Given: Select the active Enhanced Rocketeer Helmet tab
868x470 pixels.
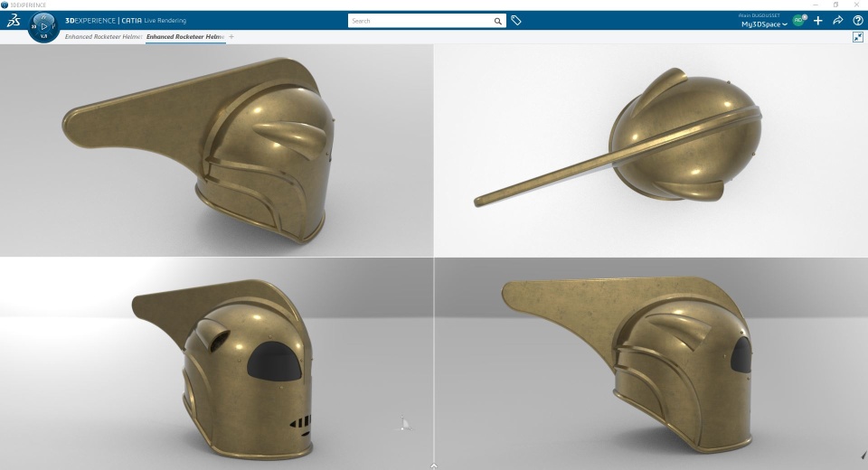Looking at the screenshot, I should pyautogui.click(x=185, y=36).
